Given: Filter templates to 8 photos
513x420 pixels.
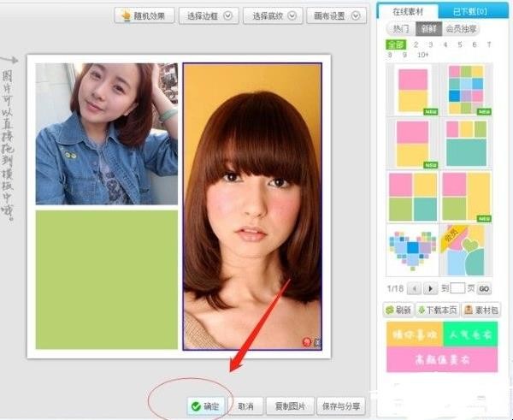Looking at the screenshot, I should tap(390, 55).
